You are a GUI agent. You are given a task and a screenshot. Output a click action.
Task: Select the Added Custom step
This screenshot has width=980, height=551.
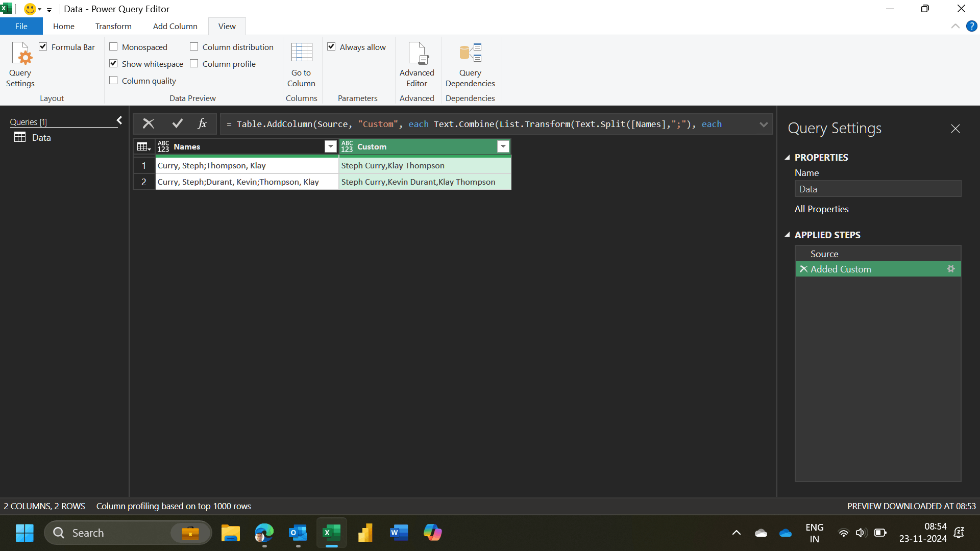[x=878, y=269]
